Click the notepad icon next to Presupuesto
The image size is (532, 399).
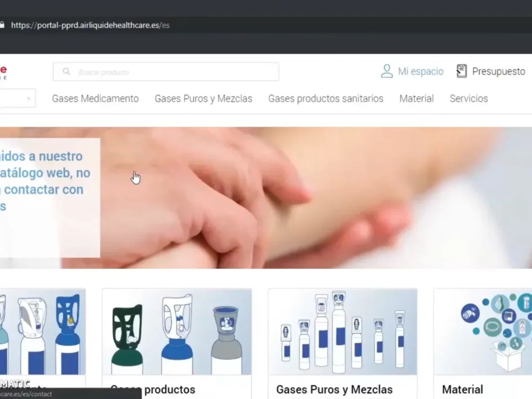(462, 71)
